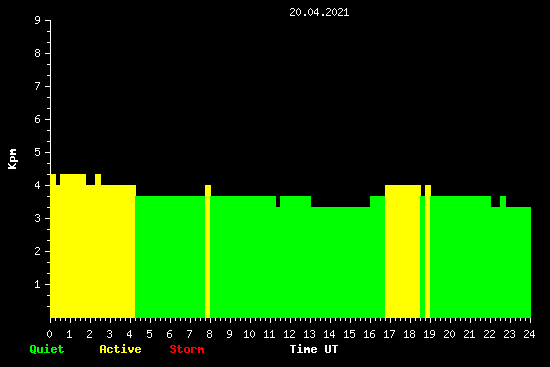The image size is (550, 367).
Task: Click the 24 label on the time axis
Action: click(x=529, y=334)
